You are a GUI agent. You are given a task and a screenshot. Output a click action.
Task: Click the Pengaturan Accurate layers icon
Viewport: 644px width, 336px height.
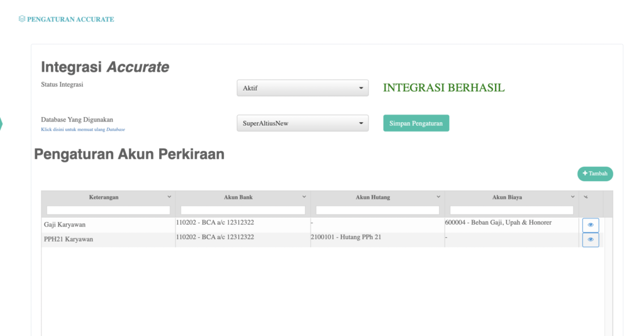coord(22,20)
